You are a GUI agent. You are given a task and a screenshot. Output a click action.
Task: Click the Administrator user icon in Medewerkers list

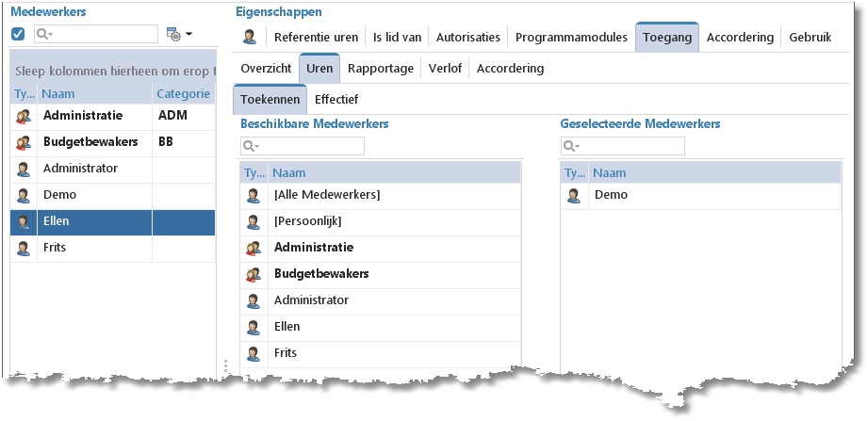[x=24, y=170]
